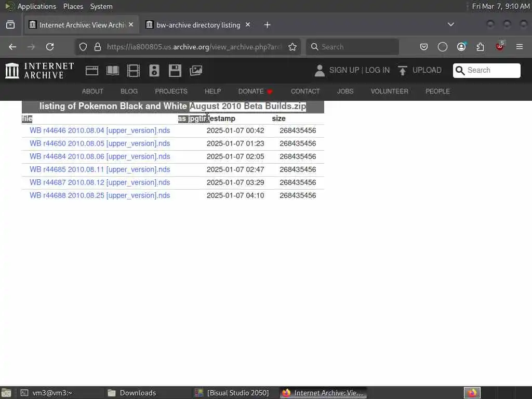Click the BLOG navigation link
This screenshot has width=532, height=399.
coord(129,91)
